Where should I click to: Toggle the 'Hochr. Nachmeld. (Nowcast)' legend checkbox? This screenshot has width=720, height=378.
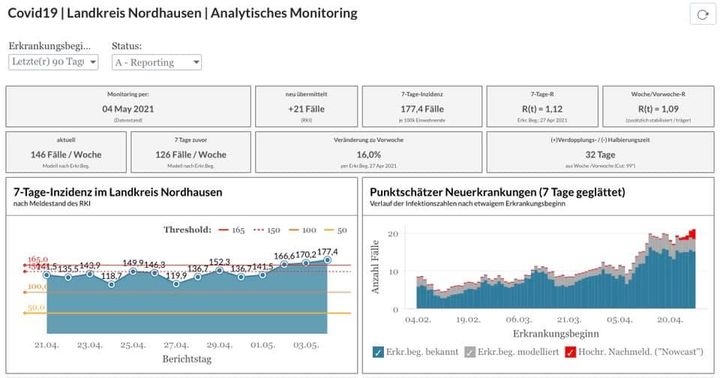coord(570,352)
